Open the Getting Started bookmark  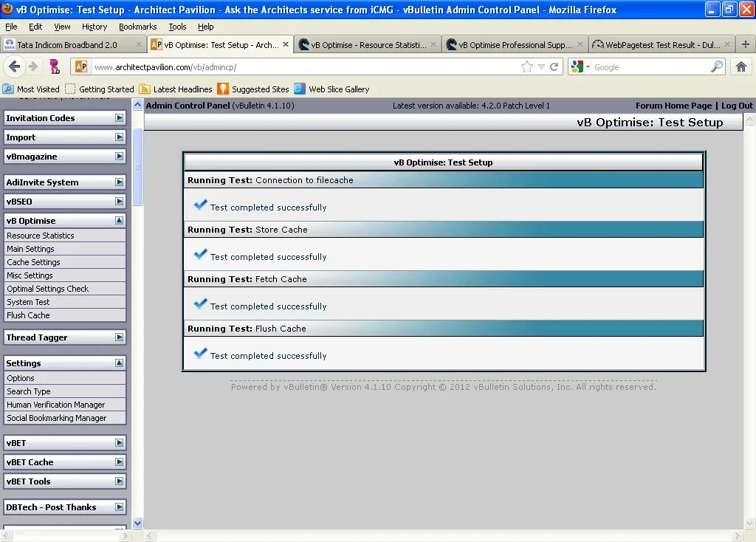click(100, 89)
